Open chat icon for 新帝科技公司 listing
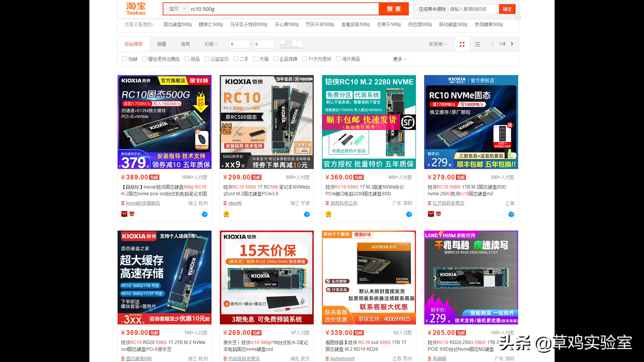Screen dimensions: 644x362 coord(409,214)
